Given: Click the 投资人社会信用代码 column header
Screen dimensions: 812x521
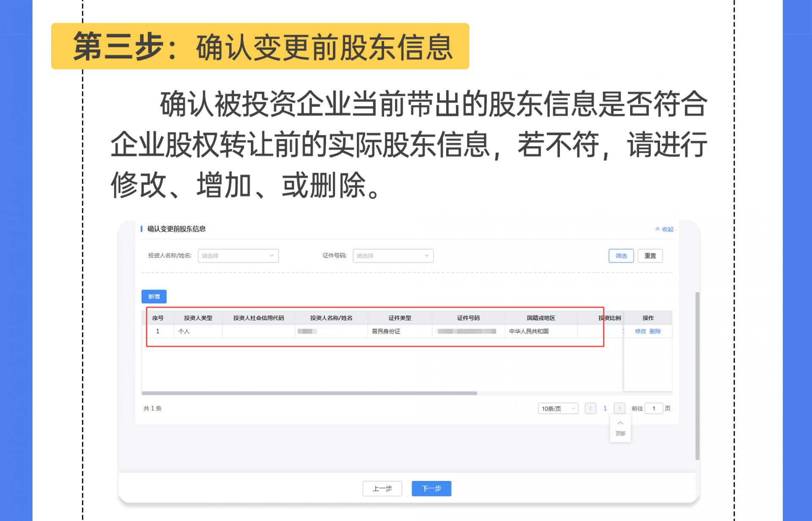Looking at the screenshot, I should (258, 318).
